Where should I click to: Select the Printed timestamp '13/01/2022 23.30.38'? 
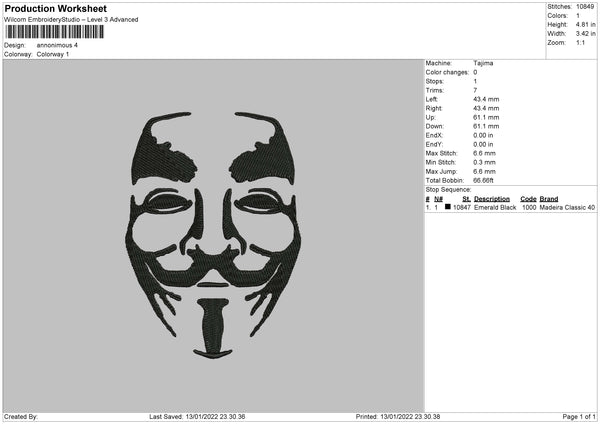[410, 417]
